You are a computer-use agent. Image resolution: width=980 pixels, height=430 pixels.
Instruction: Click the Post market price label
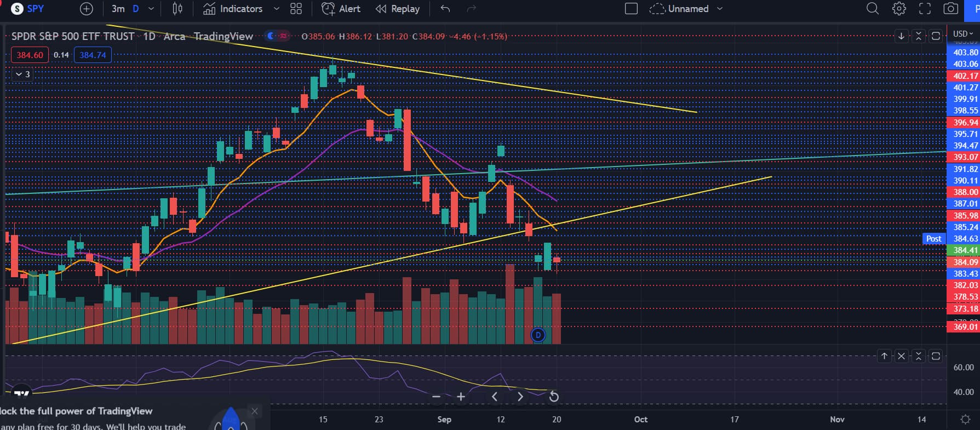click(933, 239)
